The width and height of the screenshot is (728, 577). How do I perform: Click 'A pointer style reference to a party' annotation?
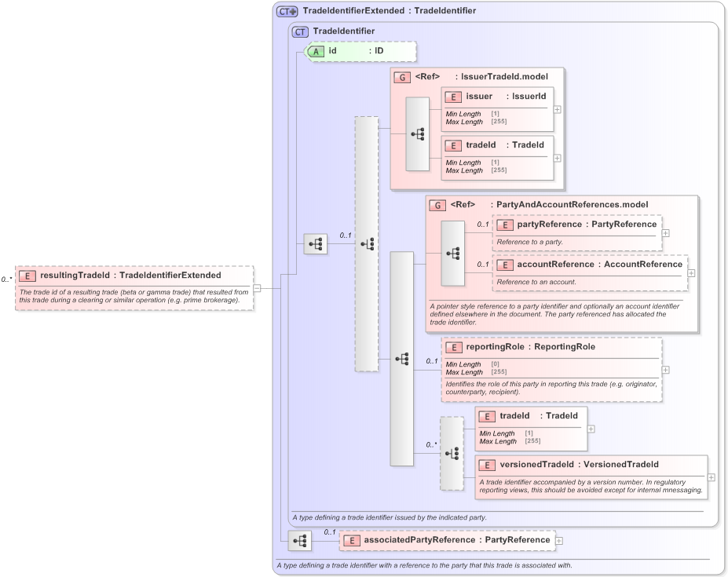(x=554, y=314)
